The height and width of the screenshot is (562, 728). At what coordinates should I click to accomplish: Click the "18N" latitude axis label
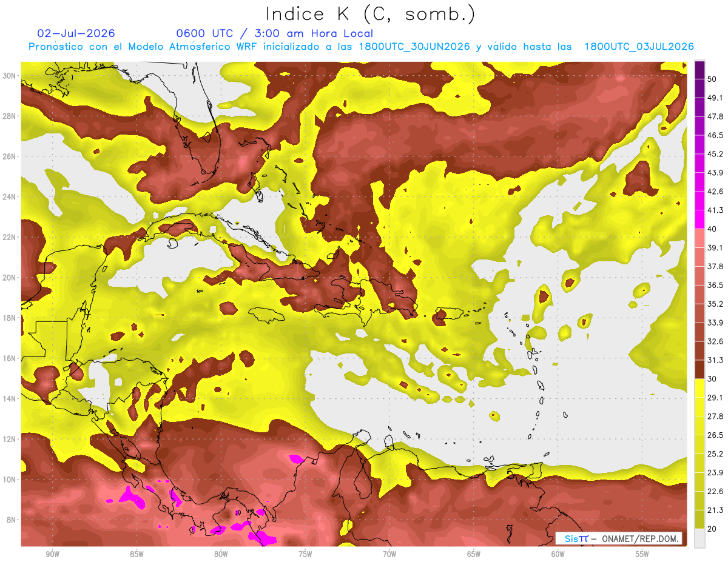tap(9, 318)
